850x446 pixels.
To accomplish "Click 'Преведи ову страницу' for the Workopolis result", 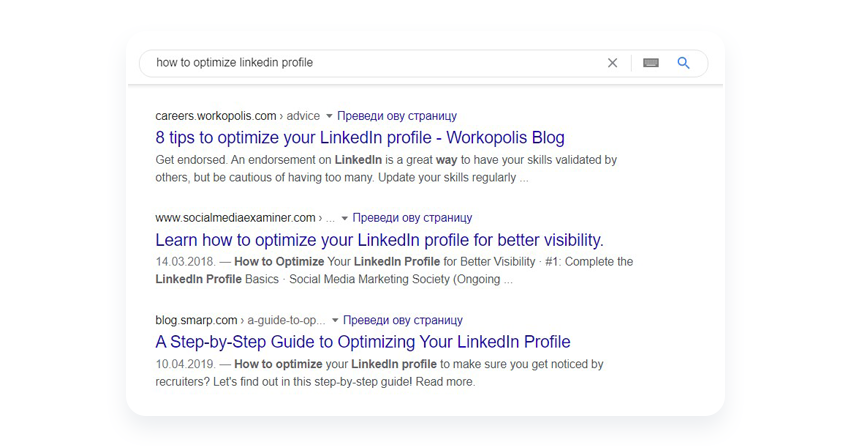I will [397, 116].
